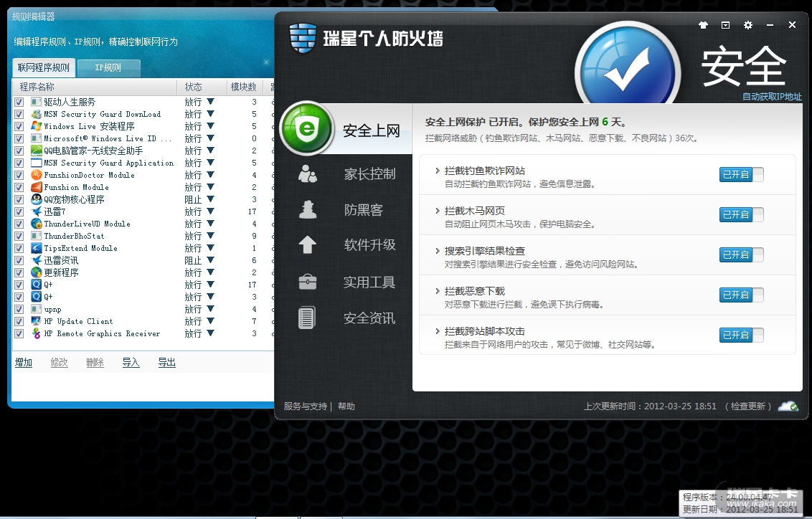Toggle 拦截跨站脚本攻击 switch
The image size is (812, 519).
pos(741,335)
